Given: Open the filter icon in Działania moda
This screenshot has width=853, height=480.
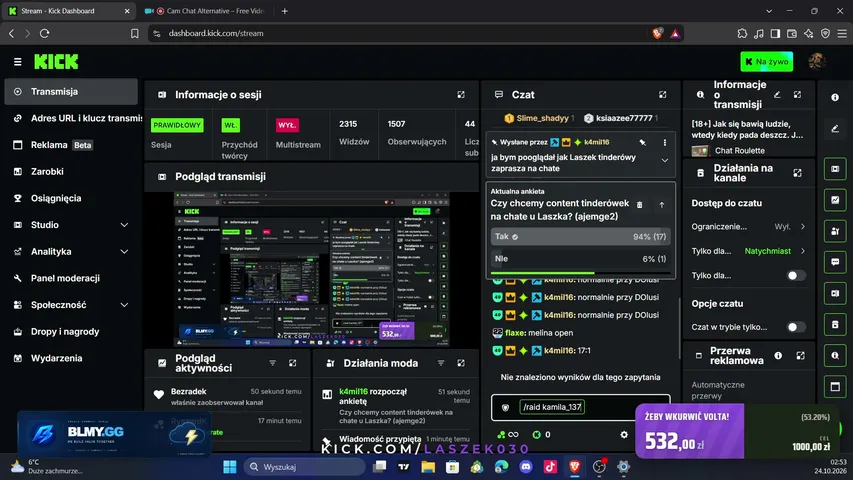Looking at the screenshot, I should (x=441, y=363).
